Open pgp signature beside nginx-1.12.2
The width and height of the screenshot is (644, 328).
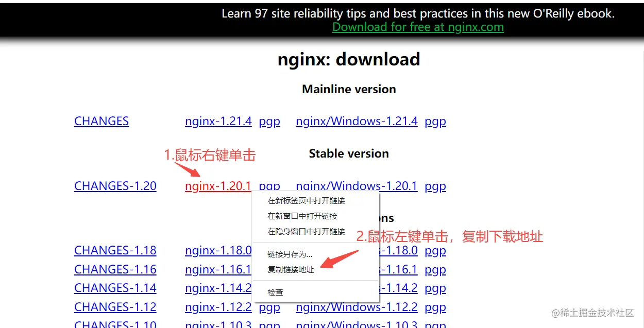pos(269,308)
